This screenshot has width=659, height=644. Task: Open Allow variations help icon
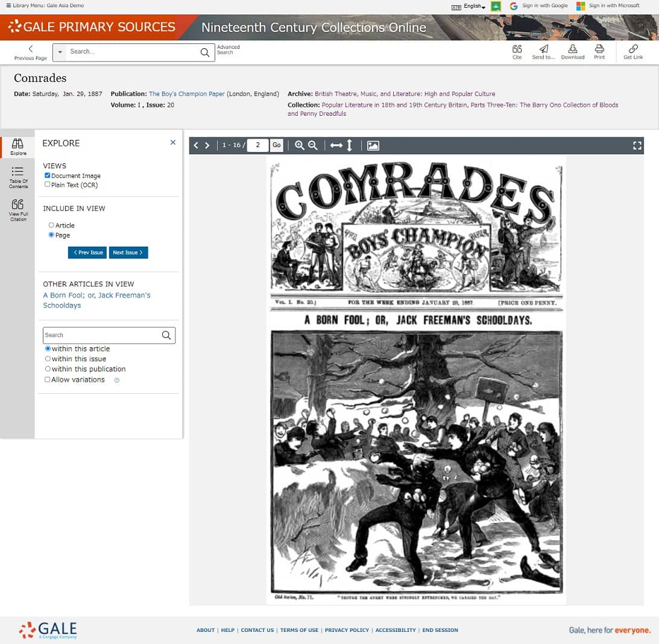(117, 380)
